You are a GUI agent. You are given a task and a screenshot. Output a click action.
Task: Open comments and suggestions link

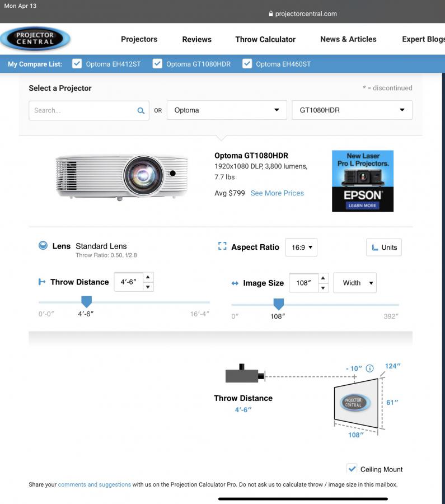click(94, 484)
